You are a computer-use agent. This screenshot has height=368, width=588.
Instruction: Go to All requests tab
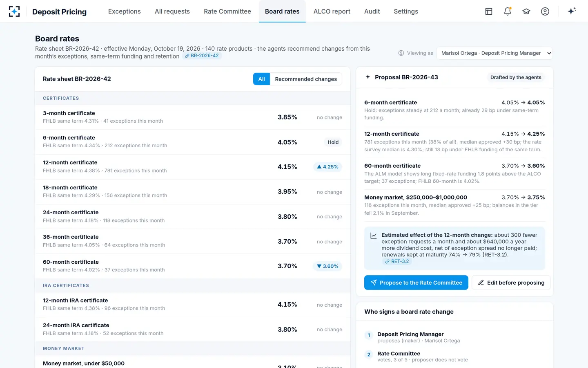coord(172,11)
